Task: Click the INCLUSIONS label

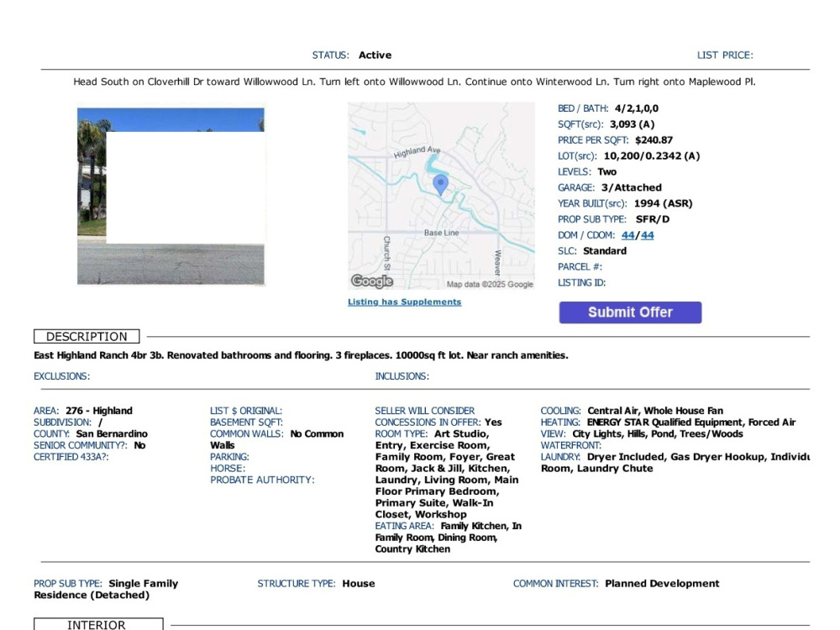Action: click(402, 376)
